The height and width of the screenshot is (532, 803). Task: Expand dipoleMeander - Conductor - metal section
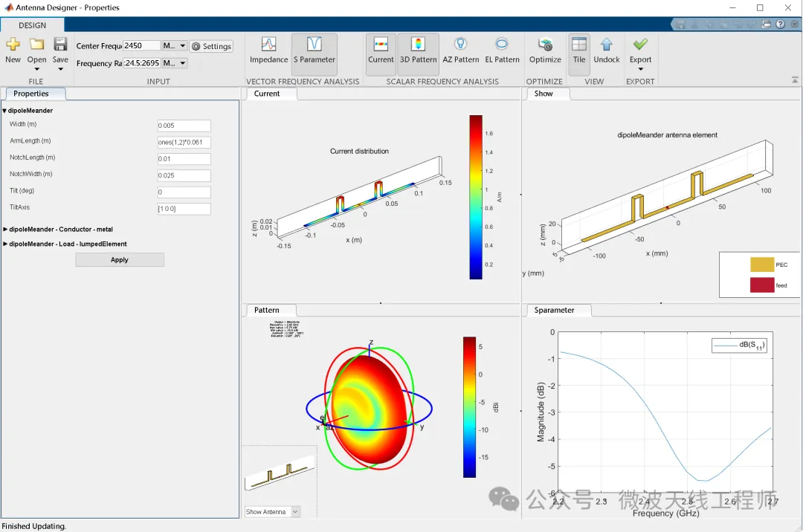click(x=5, y=229)
